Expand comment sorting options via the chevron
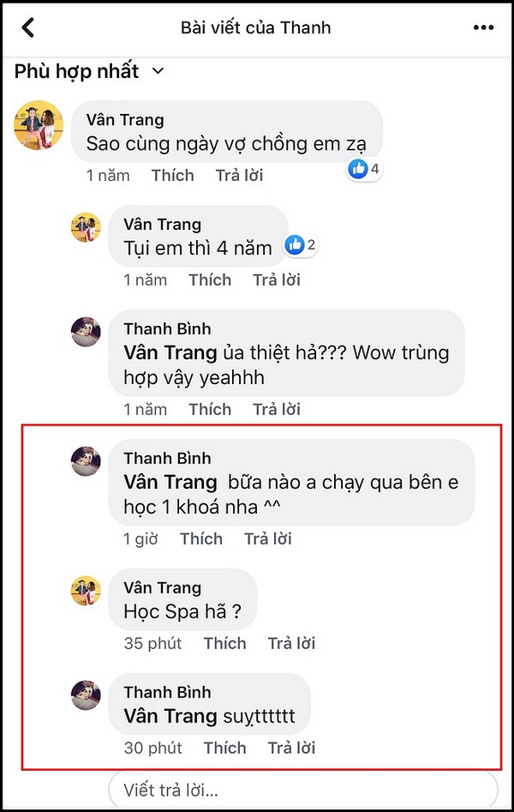514x812 pixels. click(157, 73)
